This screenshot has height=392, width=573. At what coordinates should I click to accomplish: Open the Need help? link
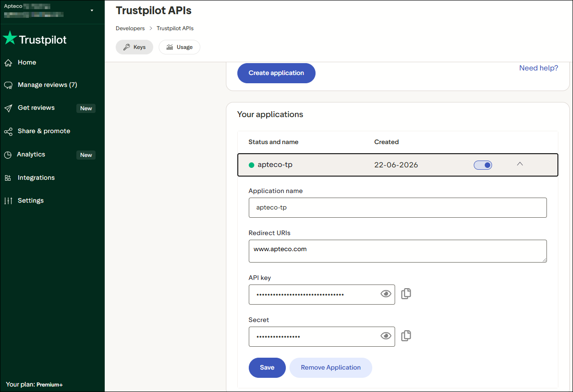click(539, 68)
